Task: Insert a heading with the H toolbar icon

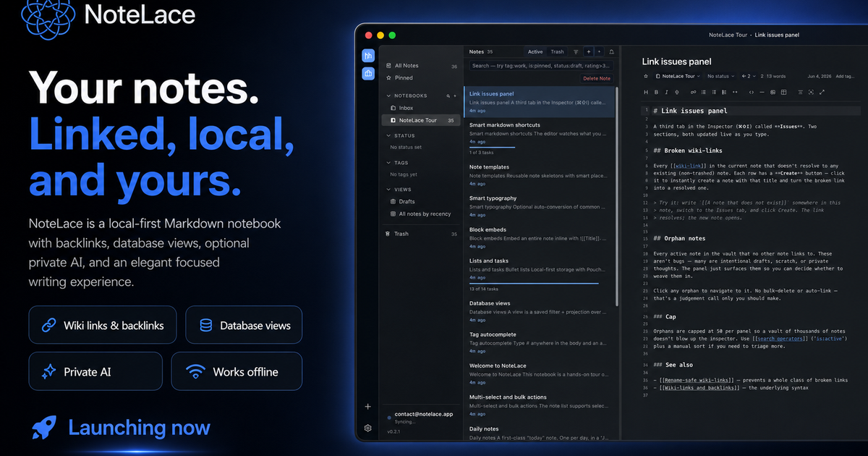Action: (x=646, y=92)
